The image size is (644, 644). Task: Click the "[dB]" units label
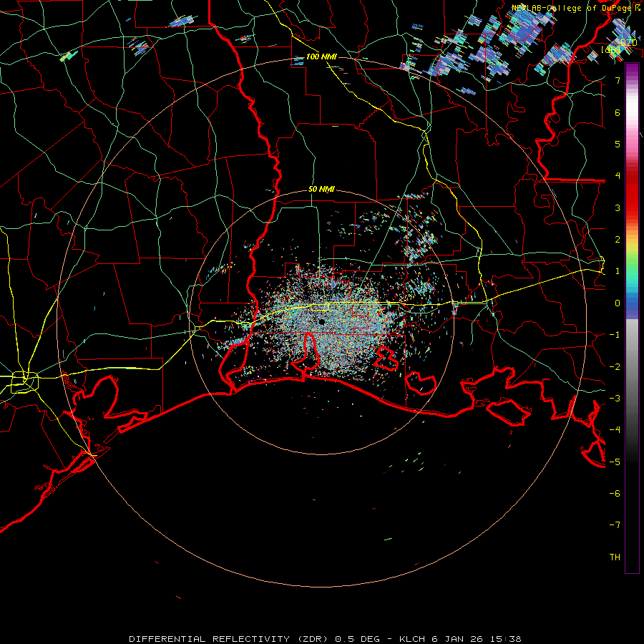point(611,49)
